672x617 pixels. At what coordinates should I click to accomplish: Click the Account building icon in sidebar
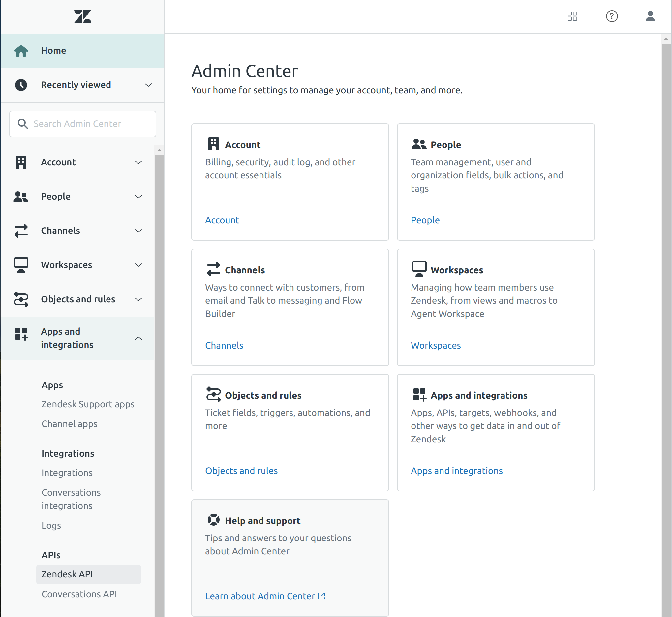(x=21, y=162)
